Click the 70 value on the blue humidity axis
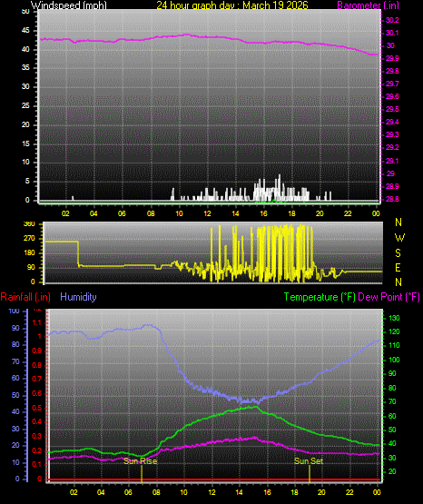Screen dimensions: 423x504 (15, 362)
